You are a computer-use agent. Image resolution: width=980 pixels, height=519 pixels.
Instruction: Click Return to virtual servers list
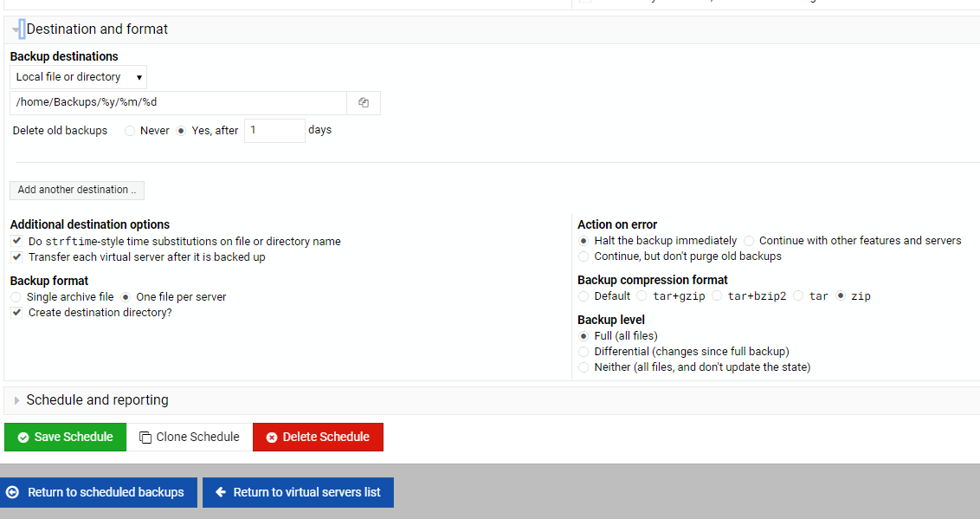[x=298, y=492]
